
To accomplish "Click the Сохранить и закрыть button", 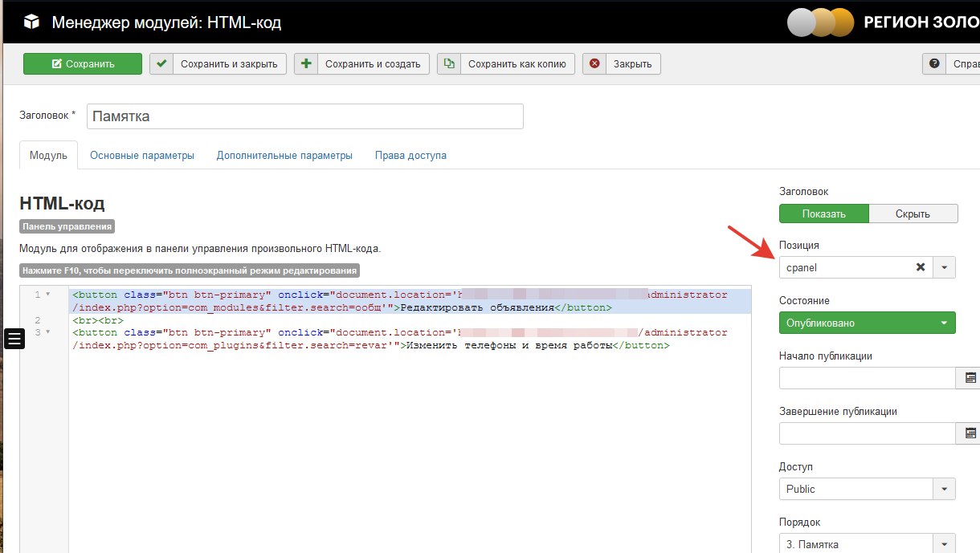I will click(x=218, y=64).
